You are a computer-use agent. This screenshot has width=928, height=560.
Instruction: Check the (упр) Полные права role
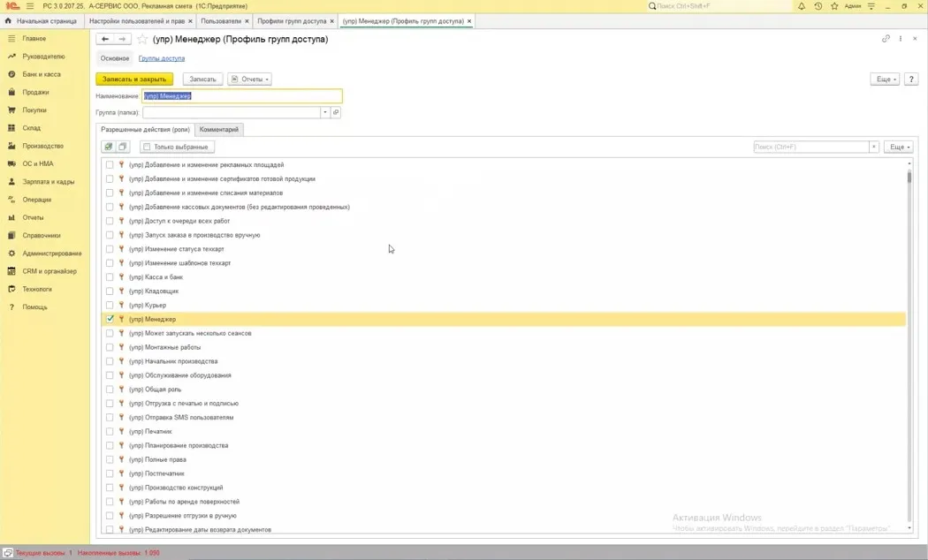coord(110,459)
